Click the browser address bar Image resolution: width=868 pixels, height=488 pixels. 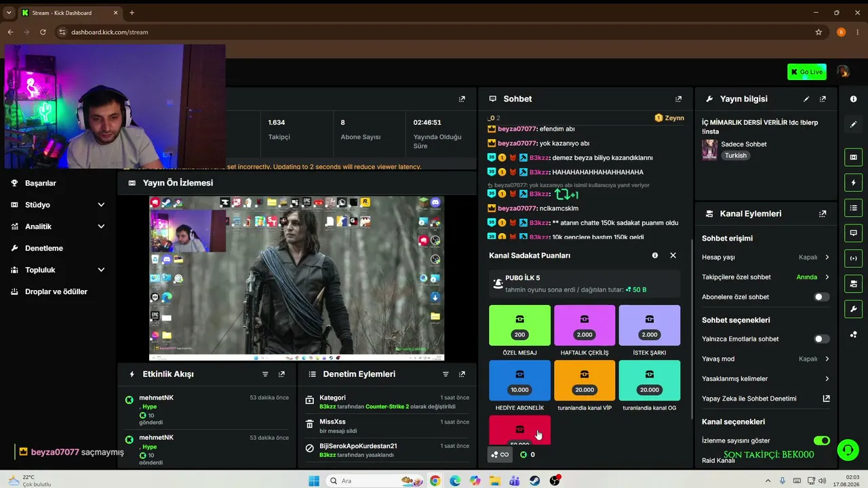tap(434, 32)
